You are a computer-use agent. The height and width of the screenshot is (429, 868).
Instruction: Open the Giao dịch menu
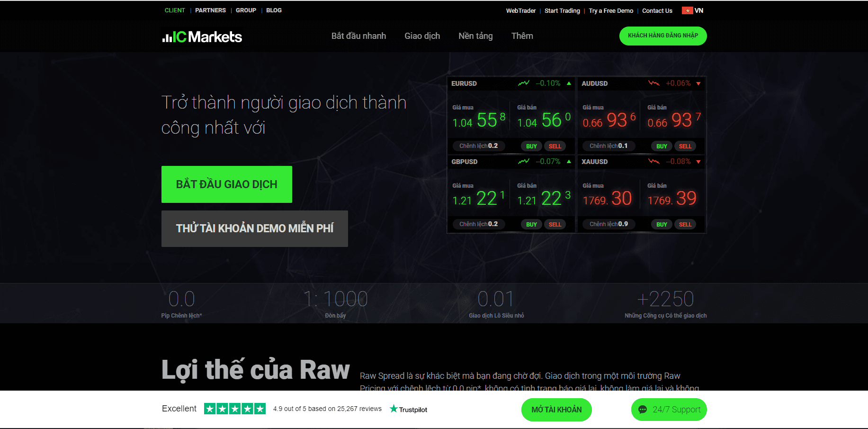click(x=422, y=36)
